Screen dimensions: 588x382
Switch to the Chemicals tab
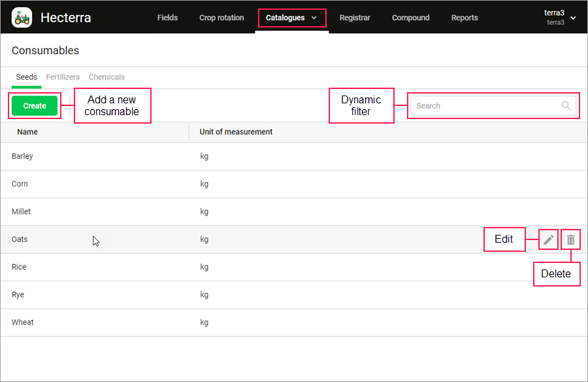point(106,77)
